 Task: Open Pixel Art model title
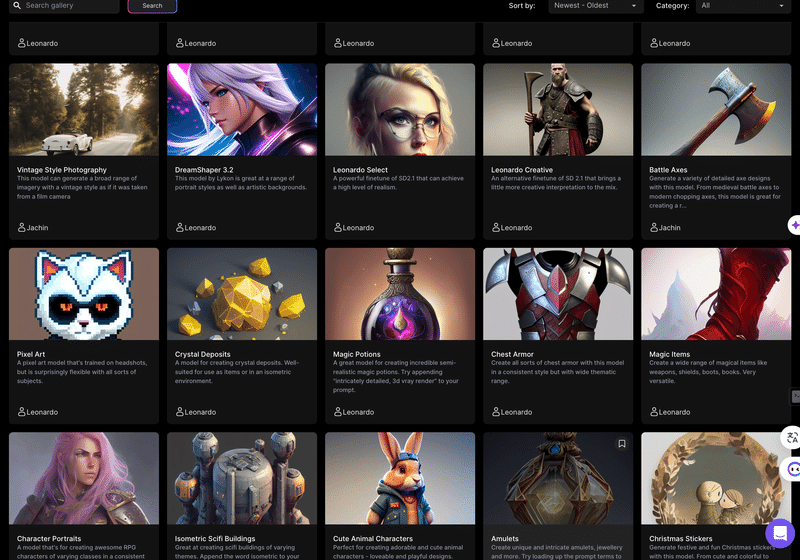coord(31,354)
